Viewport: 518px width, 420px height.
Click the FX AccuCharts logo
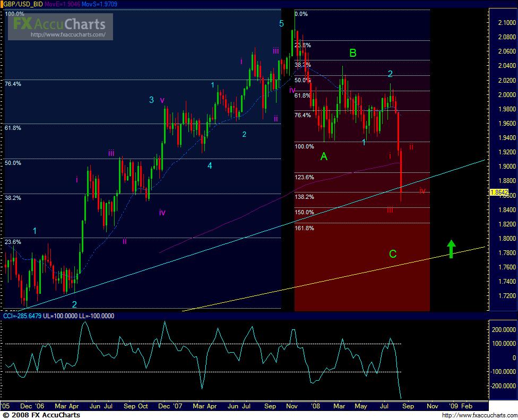coord(58,23)
